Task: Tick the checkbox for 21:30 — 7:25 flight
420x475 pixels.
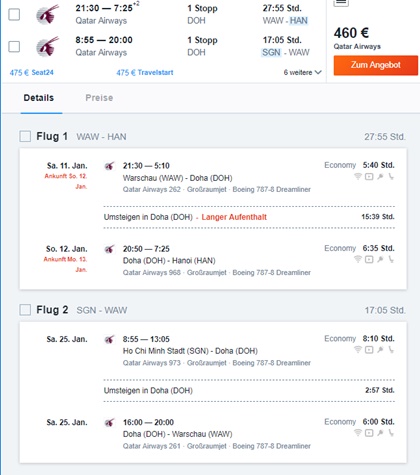Action: point(14,14)
